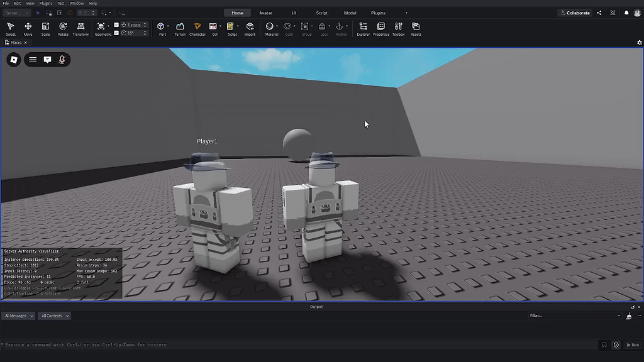Activate the Transform tool

(81, 29)
